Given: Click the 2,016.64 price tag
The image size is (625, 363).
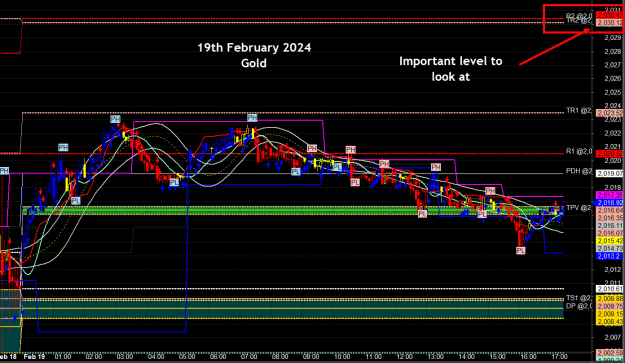Looking at the screenshot, I should (609, 210).
